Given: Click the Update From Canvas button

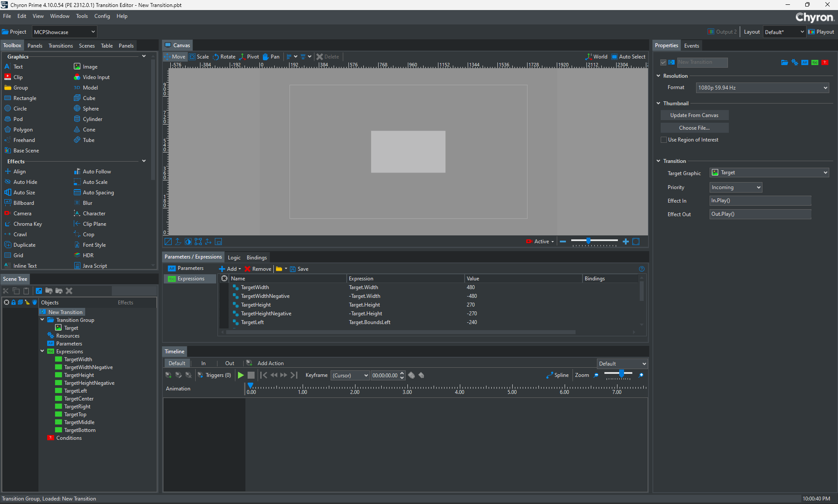Looking at the screenshot, I should 694,115.
